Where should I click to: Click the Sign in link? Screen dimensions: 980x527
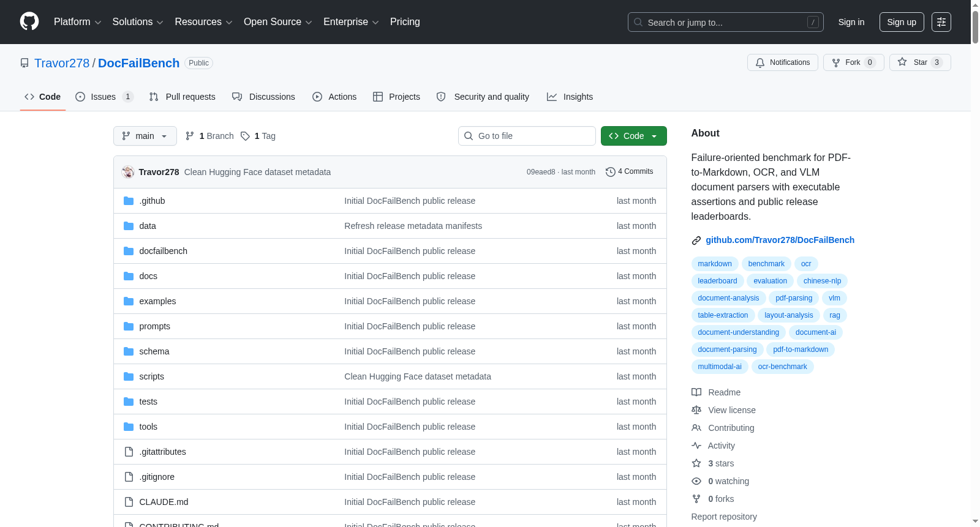(851, 22)
